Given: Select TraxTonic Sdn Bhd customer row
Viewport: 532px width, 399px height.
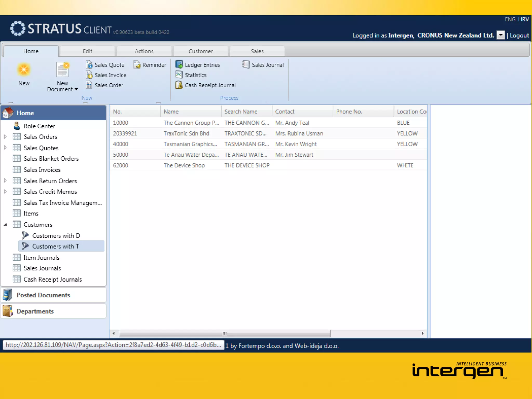Looking at the screenshot, I should (x=268, y=133).
